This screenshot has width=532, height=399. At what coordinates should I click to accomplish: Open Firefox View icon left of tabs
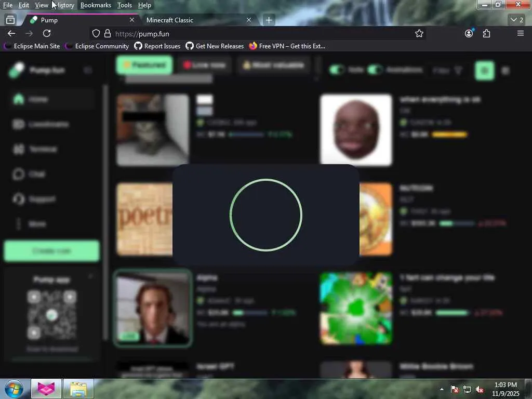(10, 20)
